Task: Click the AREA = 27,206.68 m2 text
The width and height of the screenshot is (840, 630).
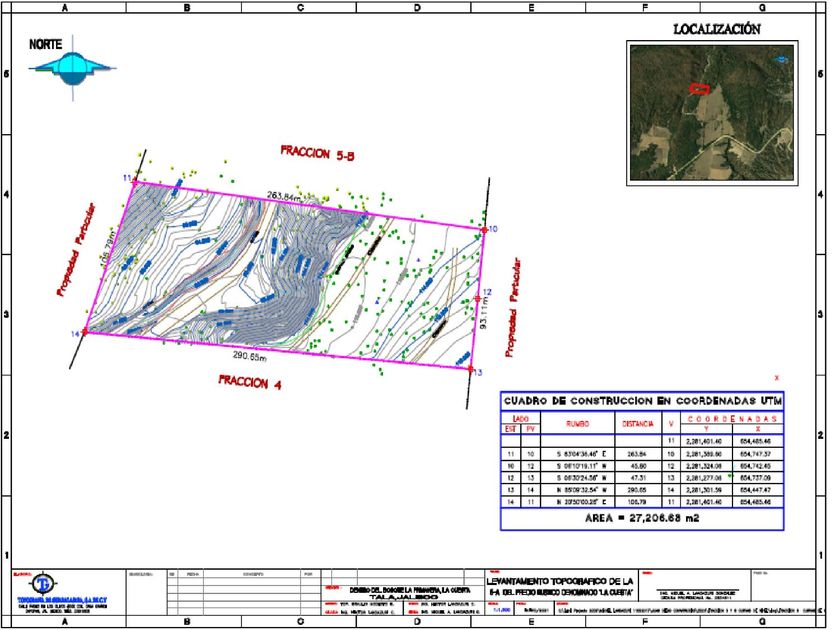Action: pos(641,519)
